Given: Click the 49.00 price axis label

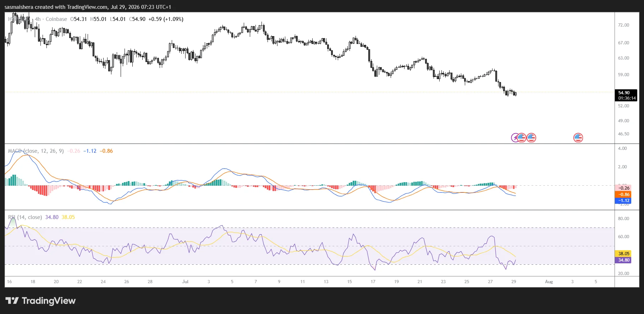Looking at the screenshot, I should (623, 121).
